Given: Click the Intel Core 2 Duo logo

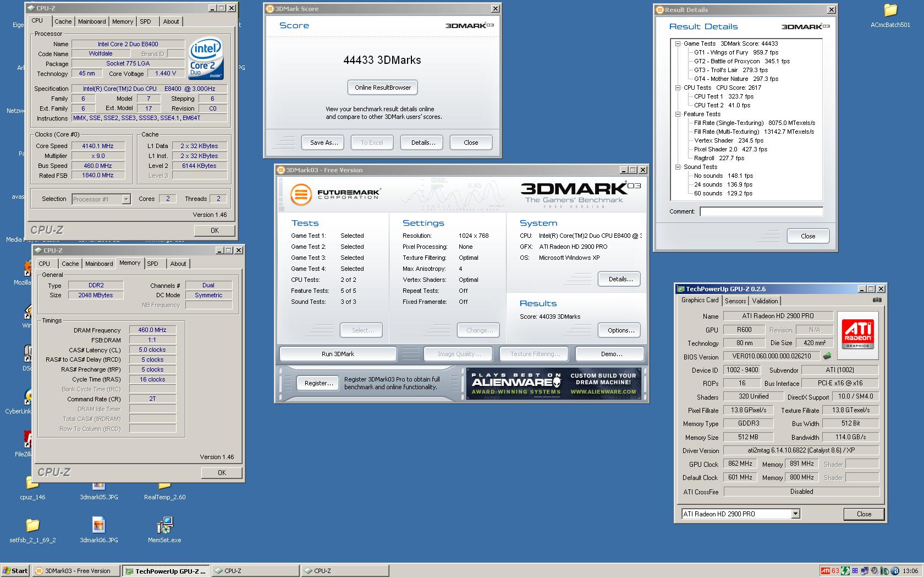Looking at the screenshot, I should point(206,58).
